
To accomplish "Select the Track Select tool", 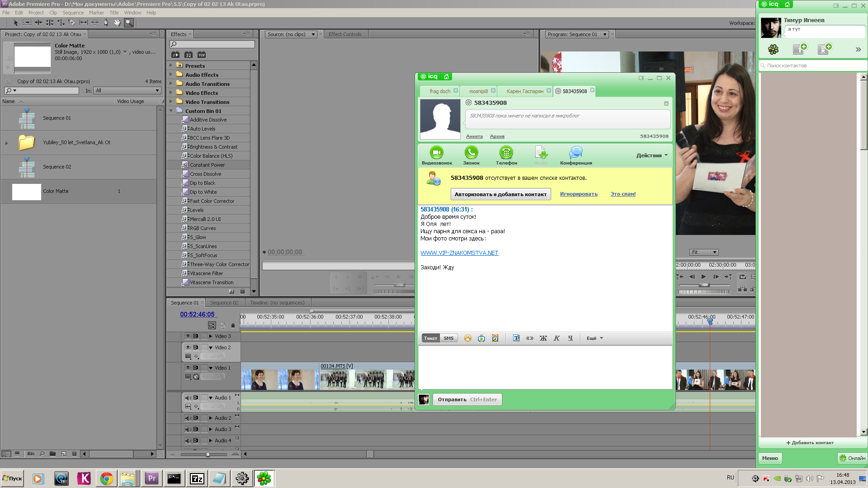I will point(27,23).
